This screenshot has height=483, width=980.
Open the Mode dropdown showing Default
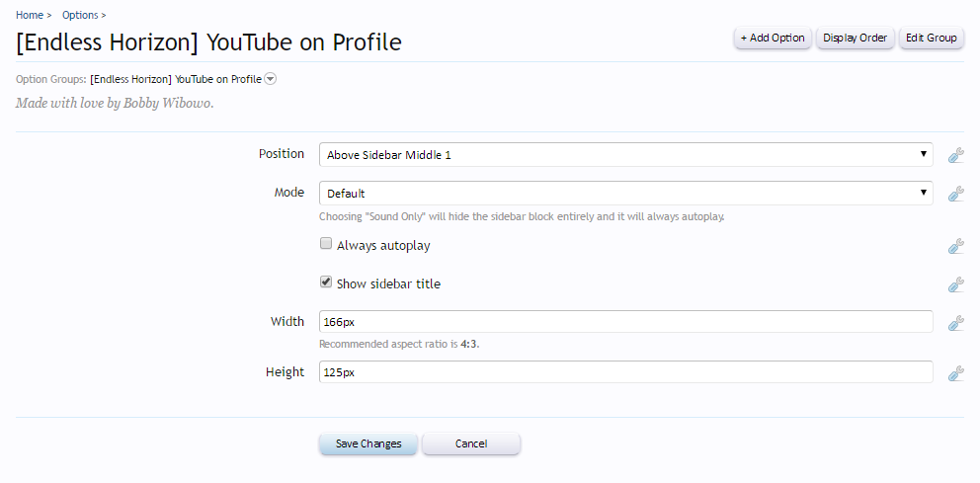pos(625,193)
